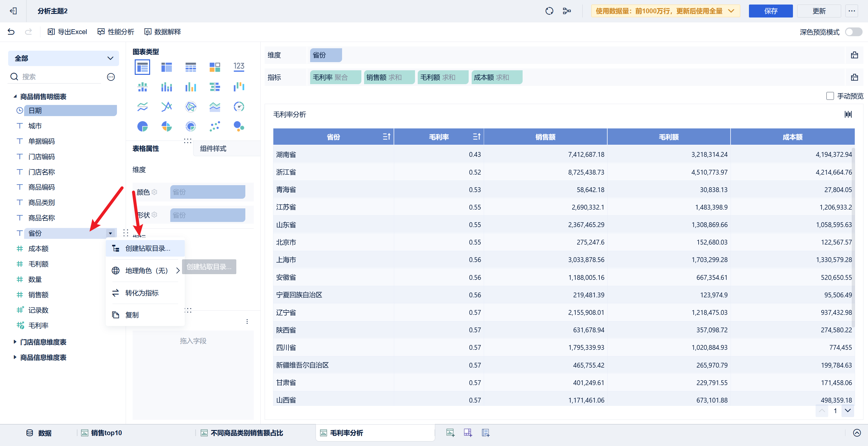Select the gauge dashboard chart icon
Viewport: 868px width, 446px height.
click(x=239, y=107)
